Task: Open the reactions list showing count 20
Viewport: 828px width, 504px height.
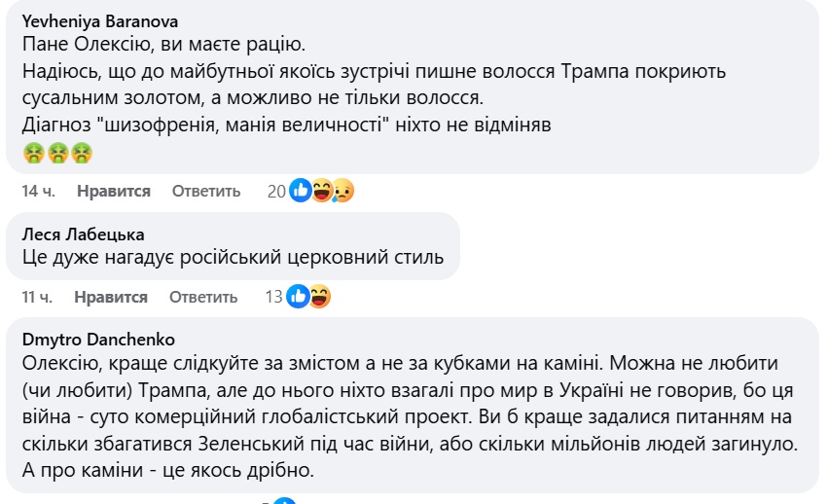Action: coord(276,192)
